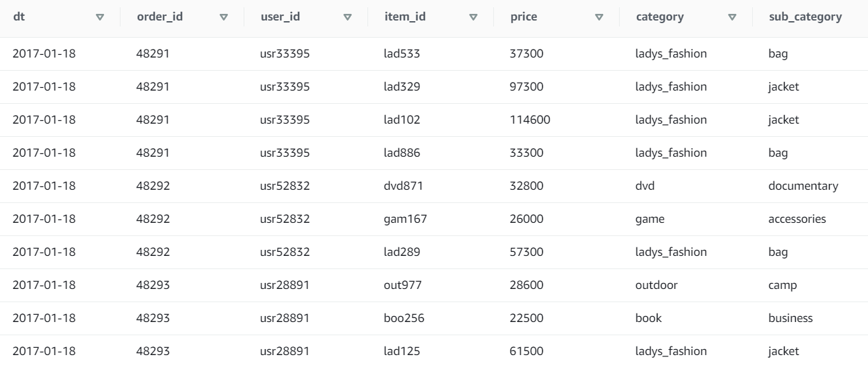Select the price cell 22500
Image resolution: width=868 pixels, height=365 pixels.
point(527,318)
